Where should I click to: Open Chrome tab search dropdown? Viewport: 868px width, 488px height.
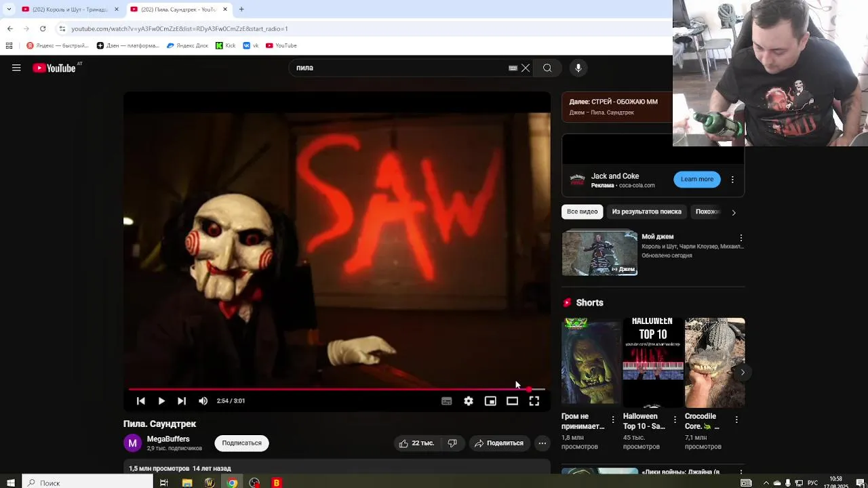(9, 9)
